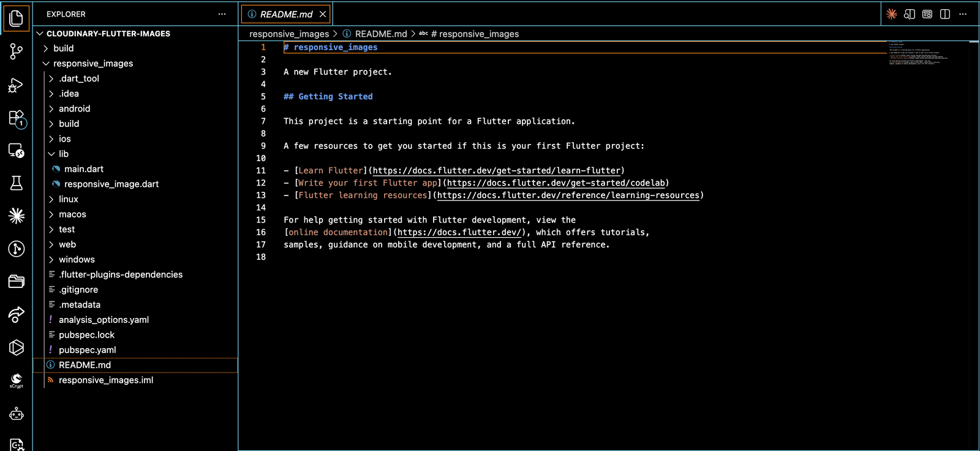The height and width of the screenshot is (451, 980).
Task: Follow the learning-resources reference URL
Action: click(568, 195)
